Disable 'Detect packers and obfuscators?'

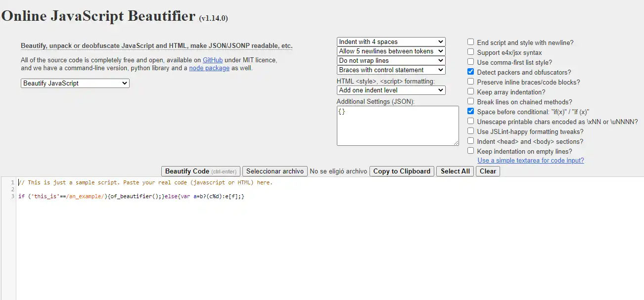[470, 72]
